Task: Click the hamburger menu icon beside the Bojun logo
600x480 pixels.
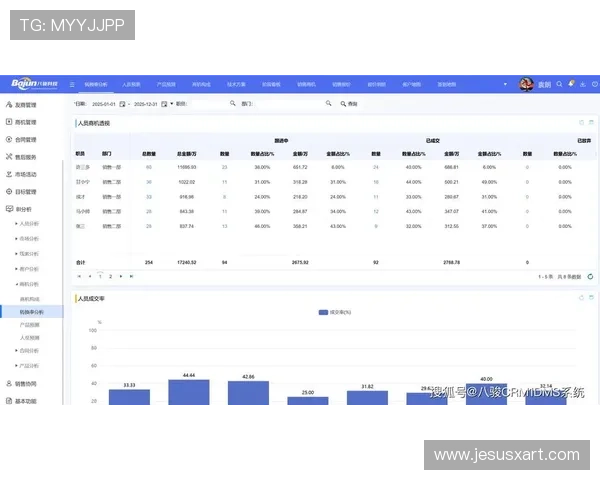Action: (72, 85)
